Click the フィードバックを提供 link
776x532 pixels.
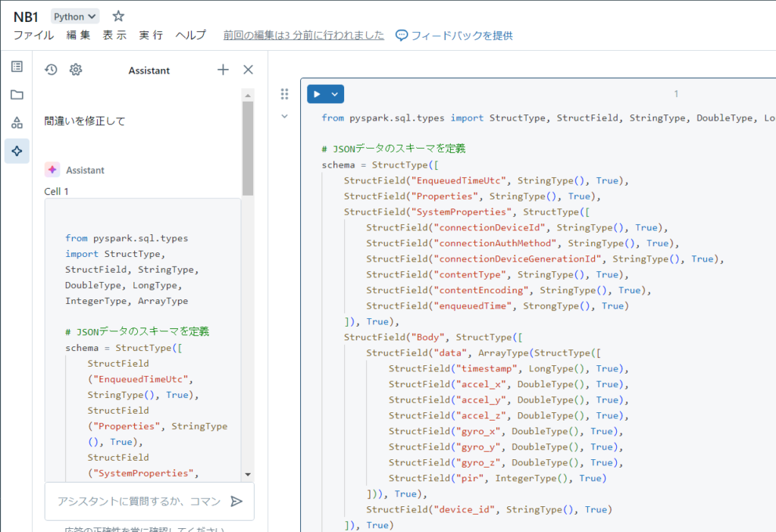454,35
